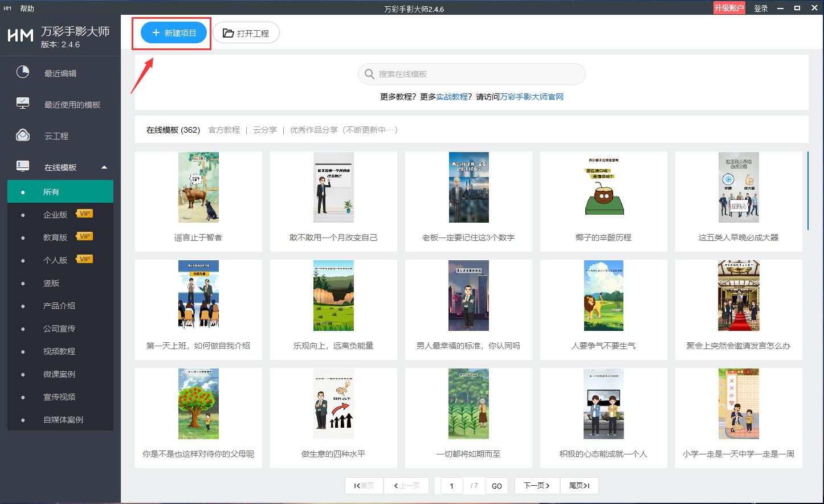Open the 乐观向上，远离负能量 template thumbnail
Screen dimensions: 824x504
333,296
